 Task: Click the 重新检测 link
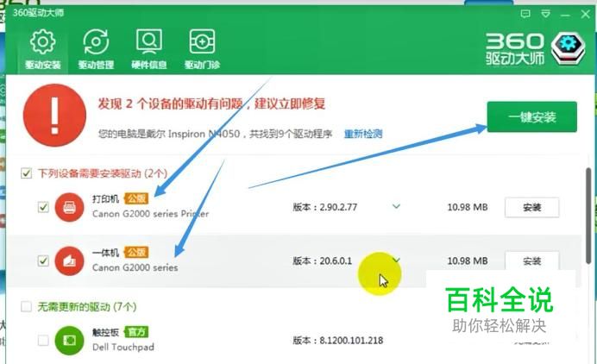[x=363, y=134]
